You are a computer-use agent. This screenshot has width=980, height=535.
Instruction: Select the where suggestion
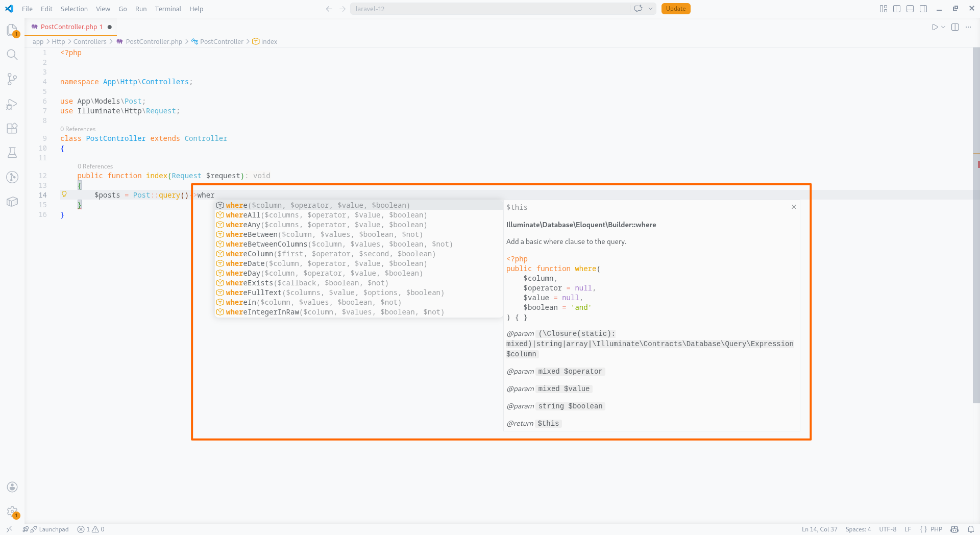tap(358, 205)
